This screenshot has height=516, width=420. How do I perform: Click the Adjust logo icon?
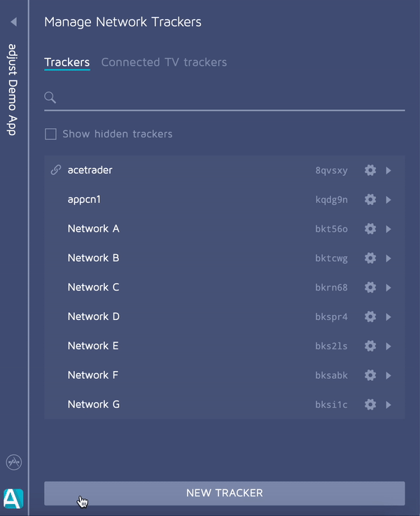(14, 497)
